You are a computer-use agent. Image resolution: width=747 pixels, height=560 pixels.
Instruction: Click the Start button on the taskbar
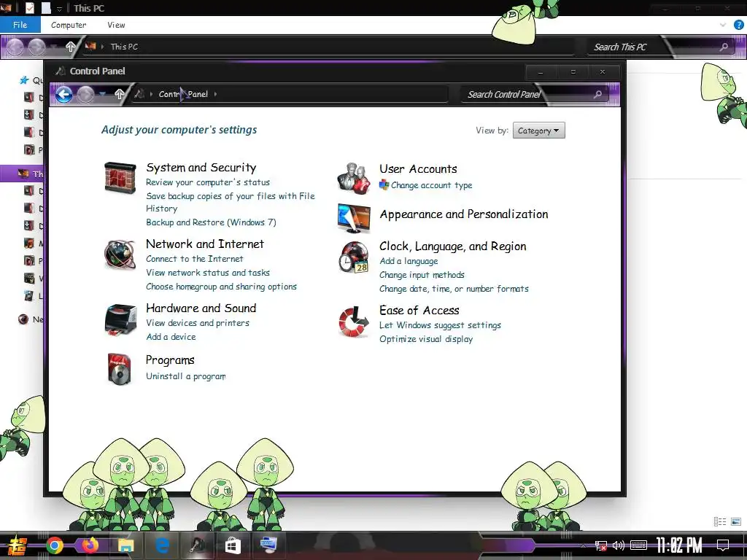(x=17, y=545)
